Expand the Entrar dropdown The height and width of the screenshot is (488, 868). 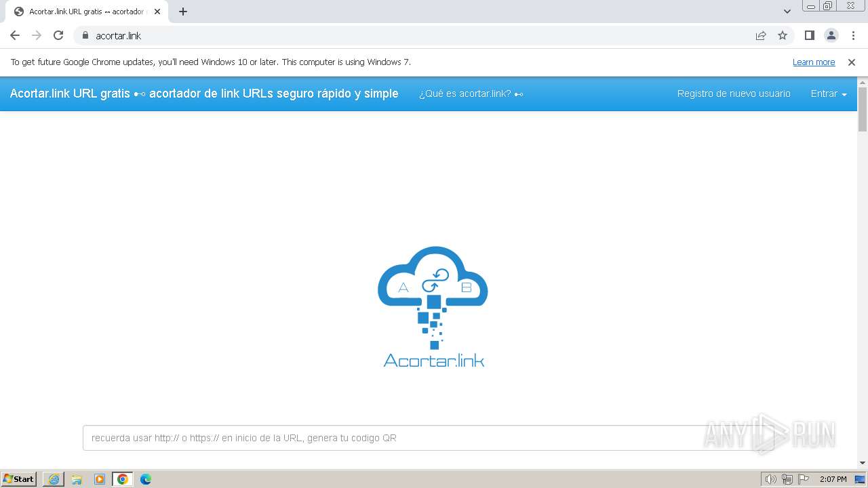[829, 94]
